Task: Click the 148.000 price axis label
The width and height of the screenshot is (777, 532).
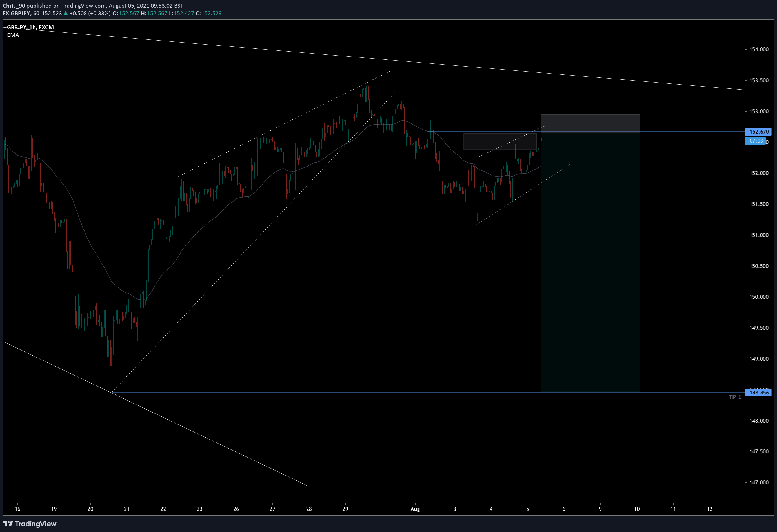Action: [x=759, y=421]
